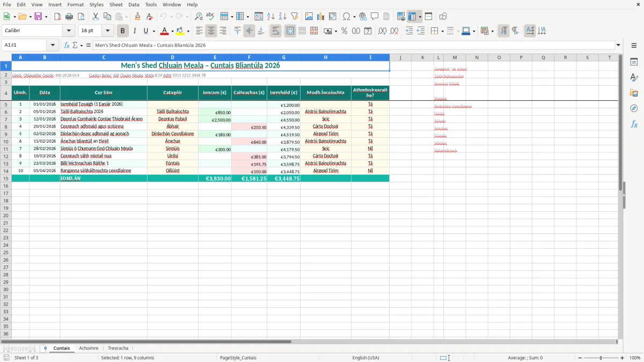Switch to the Achoimre sheet tab
Screen dimensions: 644x362
point(89,348)
